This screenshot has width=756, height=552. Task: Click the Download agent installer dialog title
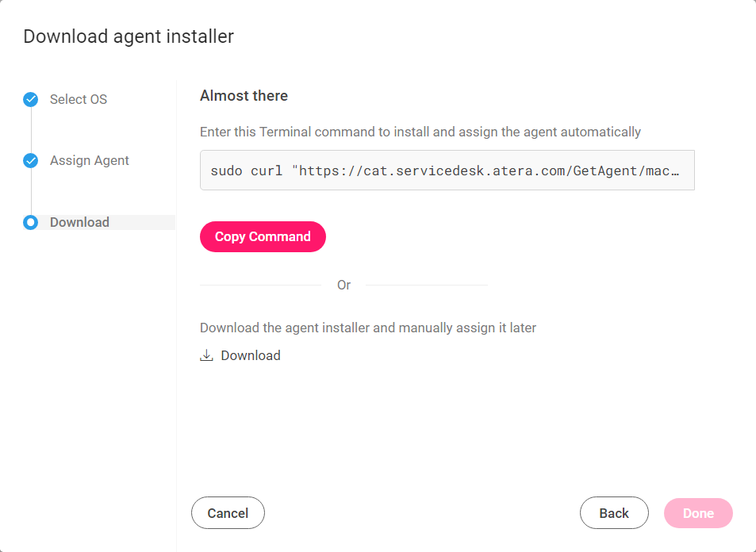[x=129, y=36]
